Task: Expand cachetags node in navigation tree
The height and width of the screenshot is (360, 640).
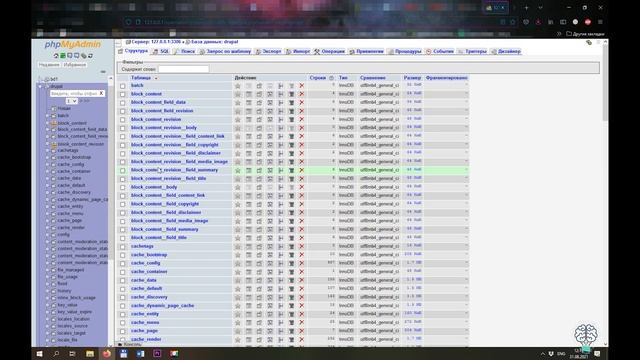Action: pyautogui.click(x=48, y=151)
